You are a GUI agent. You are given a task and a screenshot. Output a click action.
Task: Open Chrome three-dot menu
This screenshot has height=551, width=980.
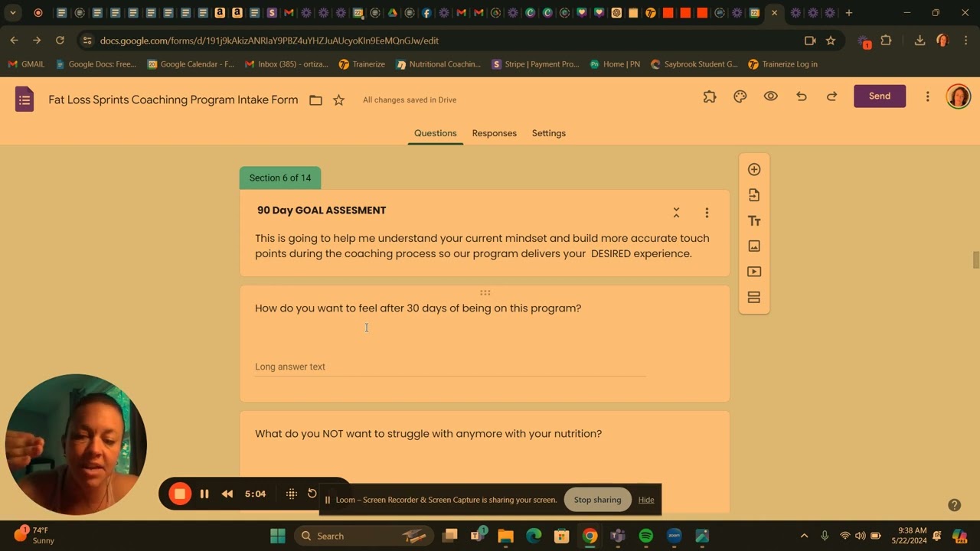tap(965, 41)
